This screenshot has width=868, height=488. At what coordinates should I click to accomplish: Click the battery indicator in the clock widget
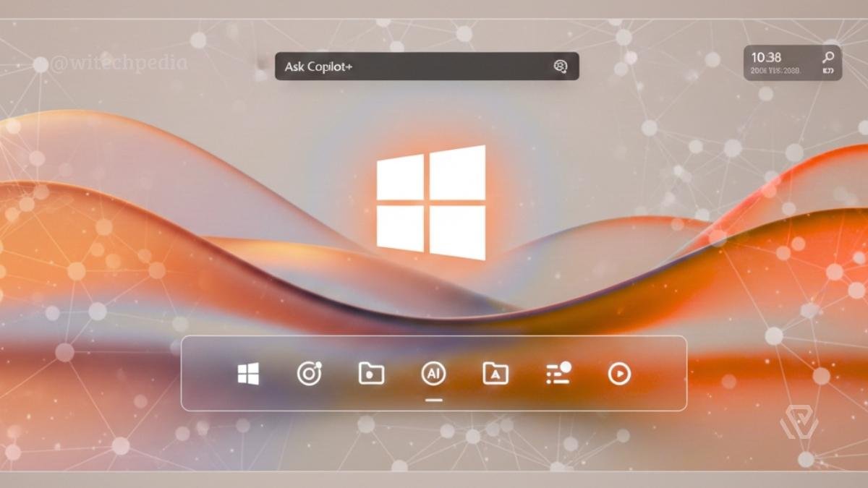830,71
